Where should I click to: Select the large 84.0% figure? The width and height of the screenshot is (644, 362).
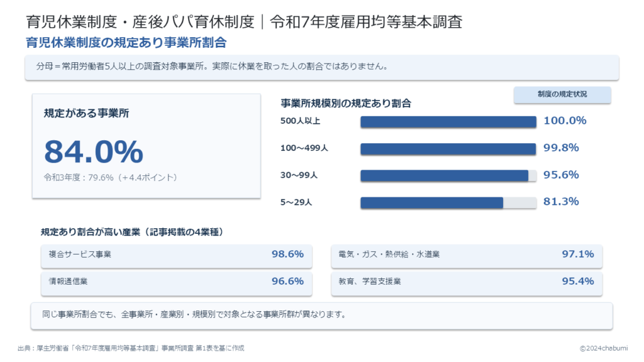94,151
